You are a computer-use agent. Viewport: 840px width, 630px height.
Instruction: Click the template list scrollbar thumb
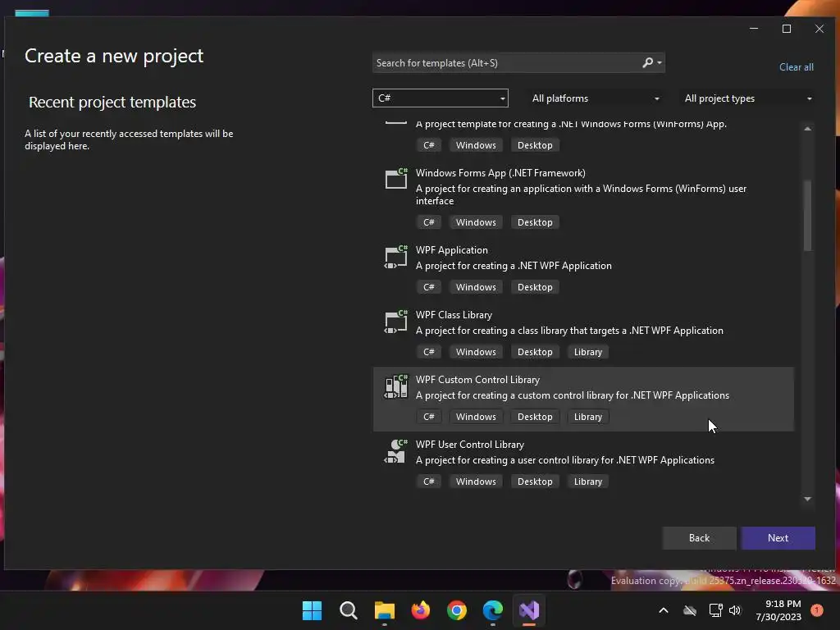click(x=807, y=216)
